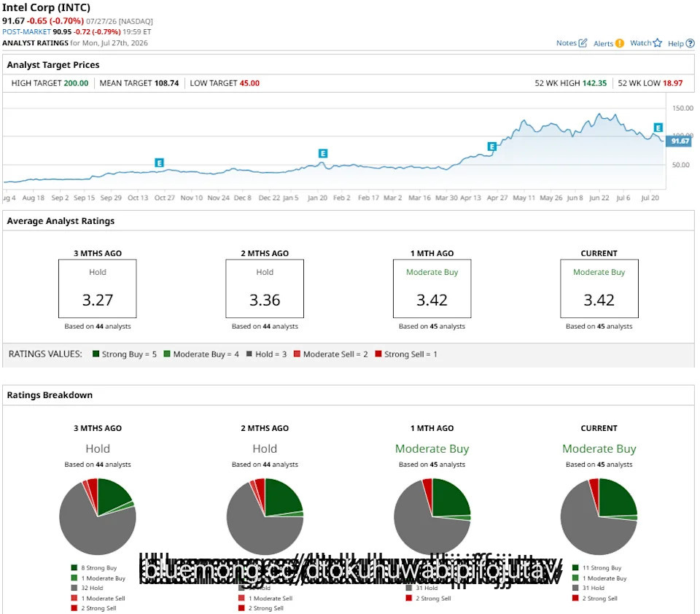Click the Moderate Sell = 2 swatch
The image size is (700, 614).
click(x=297, y=354)
